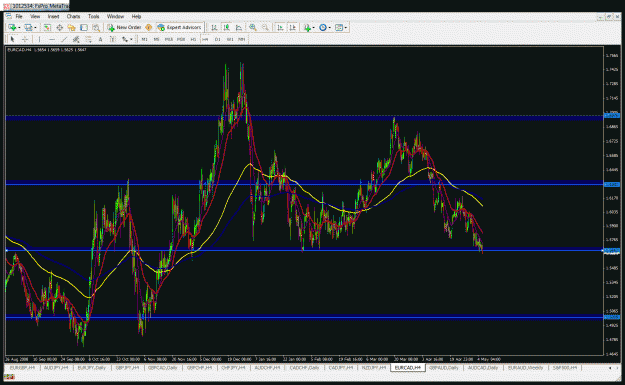Select the Horizontal Line drawing tool
Screen dimensions: 625x385
[52, 39]
